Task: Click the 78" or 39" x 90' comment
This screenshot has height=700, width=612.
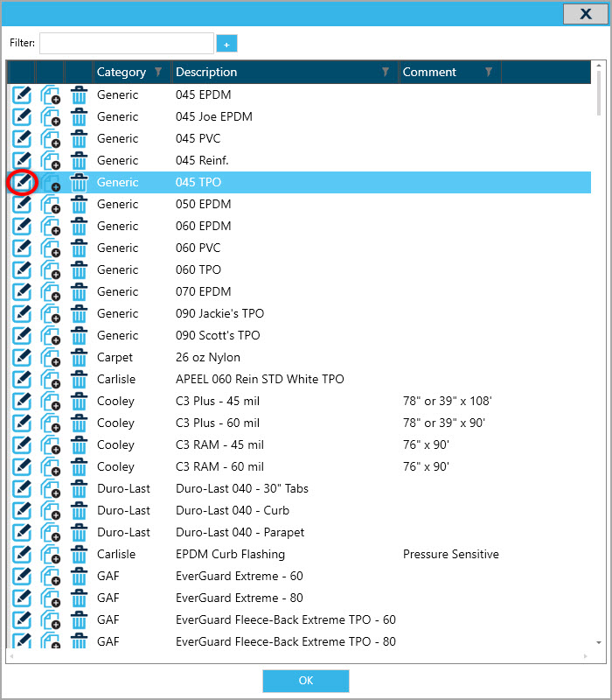Action: pyautogui.click(x=444, y=423)
